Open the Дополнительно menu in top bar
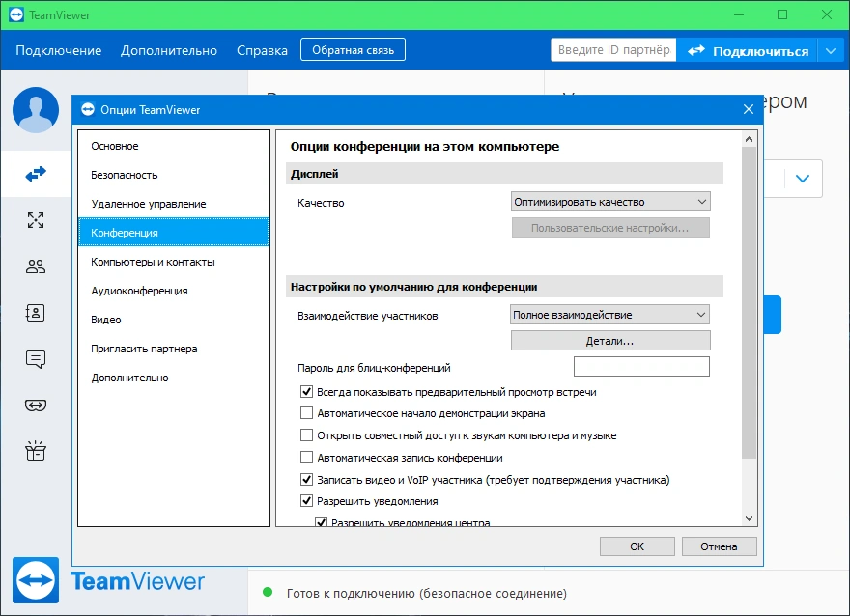850x616 pixels. (x=169, y=50)
